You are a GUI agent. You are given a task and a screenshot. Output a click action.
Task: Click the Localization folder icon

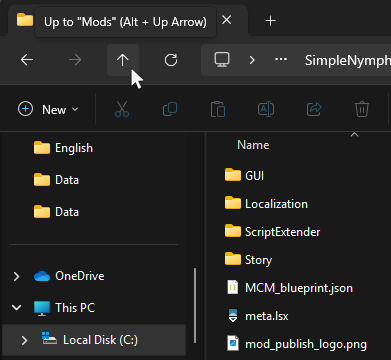tap(233, 203)
